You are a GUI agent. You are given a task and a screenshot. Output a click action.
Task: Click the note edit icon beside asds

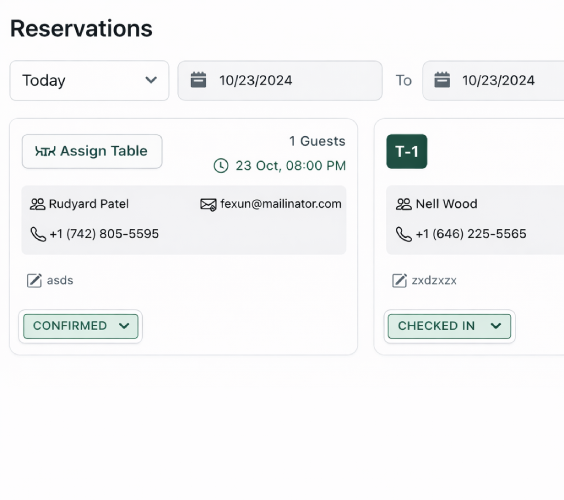tap(34, 281)
